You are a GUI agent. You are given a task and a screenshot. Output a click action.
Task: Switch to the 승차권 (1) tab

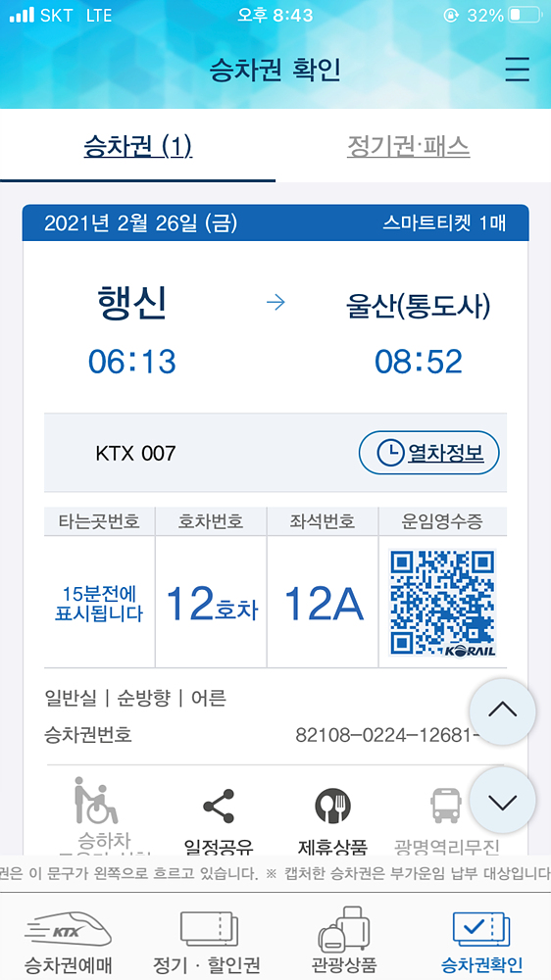coord(137,147)
